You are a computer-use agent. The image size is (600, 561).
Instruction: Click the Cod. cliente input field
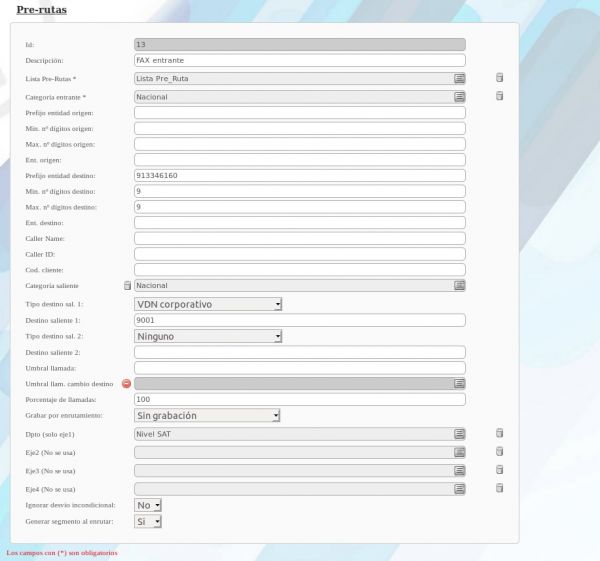click(300, 270)
